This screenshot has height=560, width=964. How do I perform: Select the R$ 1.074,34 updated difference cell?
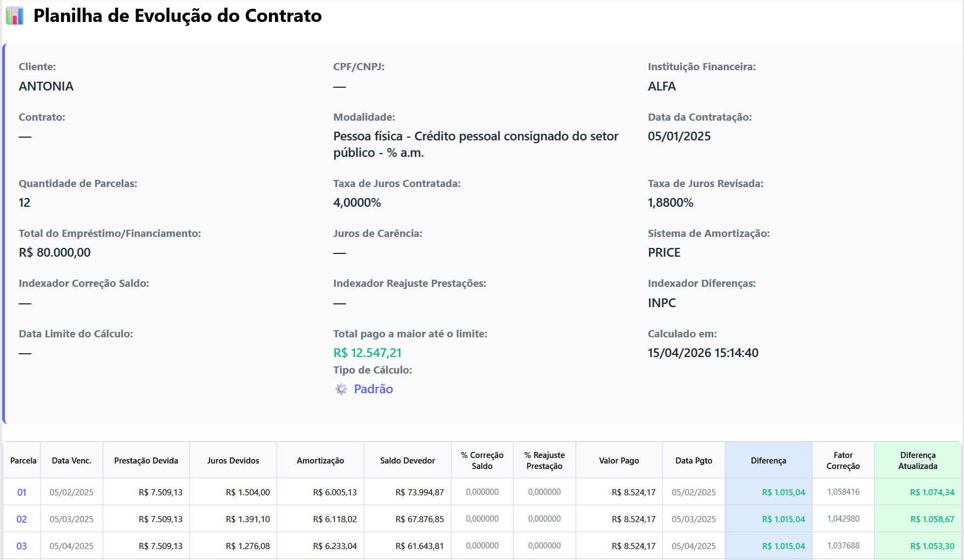932,493
